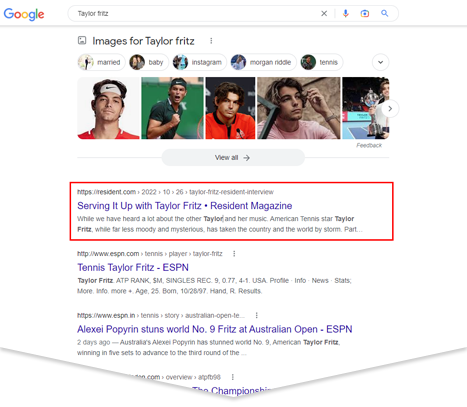
Task: Open more options next to Images heading
Action: pyautogui.click(x=211, y=41)
